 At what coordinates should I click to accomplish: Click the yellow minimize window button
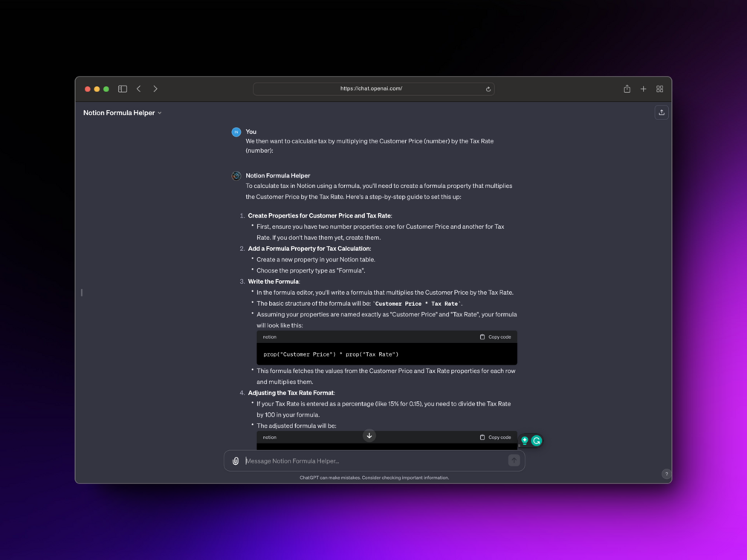[97, 89]
